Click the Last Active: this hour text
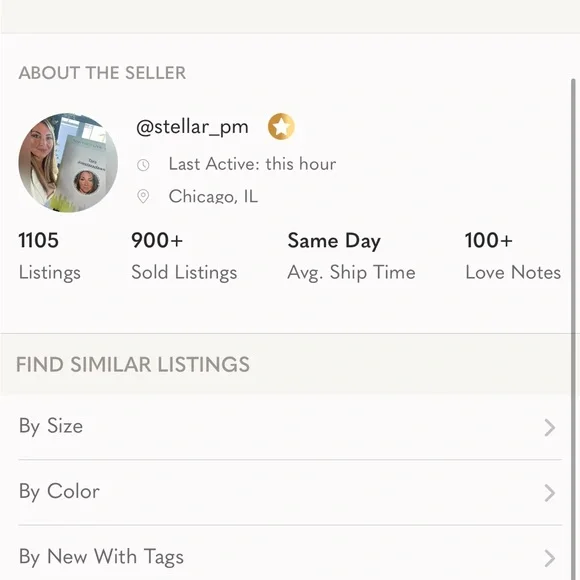The image size is (580, 580). pos(252,164)
